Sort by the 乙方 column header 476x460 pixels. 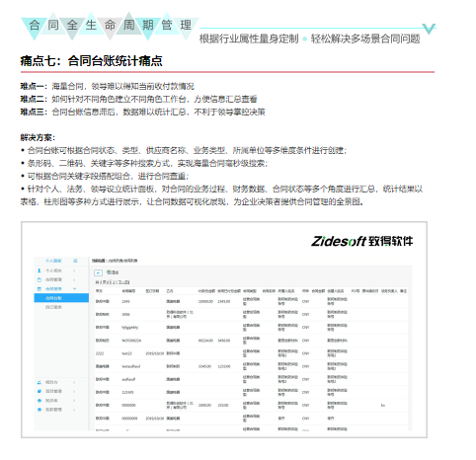click(x=170, y=291)
